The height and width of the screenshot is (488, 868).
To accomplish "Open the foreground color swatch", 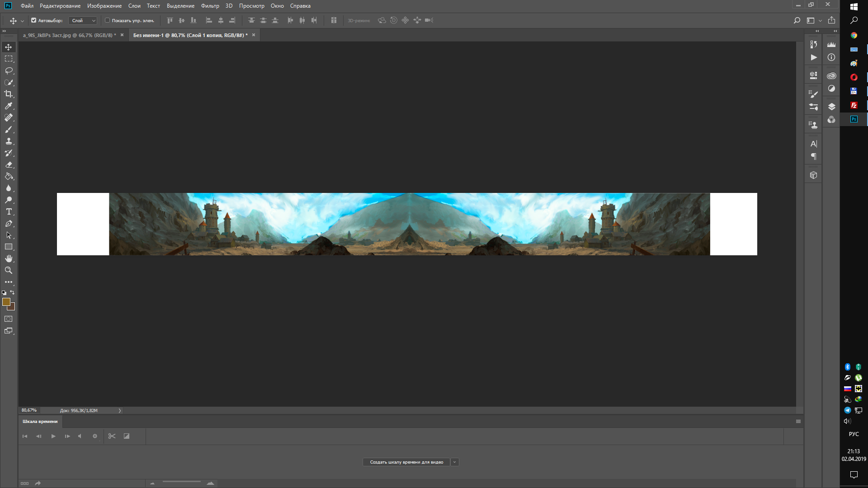I will point(6,302).
